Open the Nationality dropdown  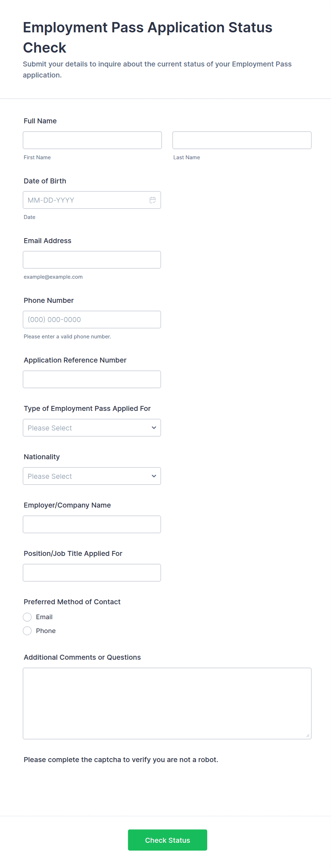91,476
